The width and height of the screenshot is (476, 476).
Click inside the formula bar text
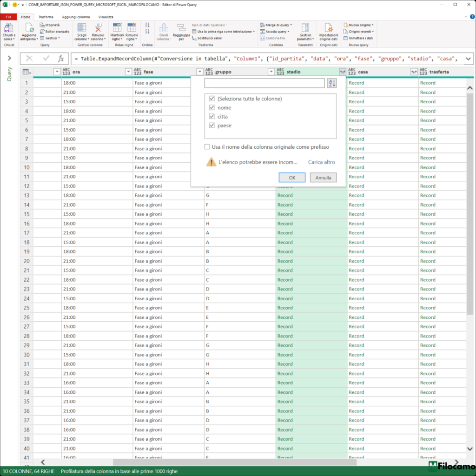point(267,59)
